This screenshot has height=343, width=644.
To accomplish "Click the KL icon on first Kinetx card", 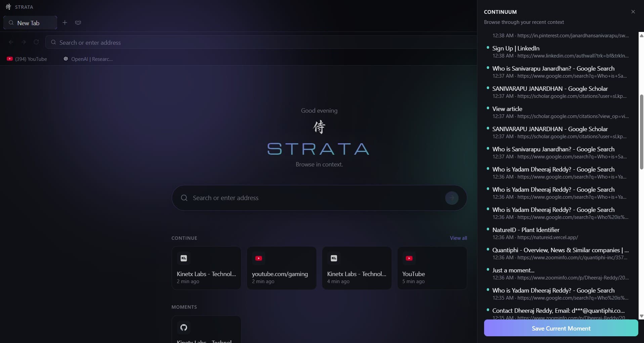I will point(183,258).
